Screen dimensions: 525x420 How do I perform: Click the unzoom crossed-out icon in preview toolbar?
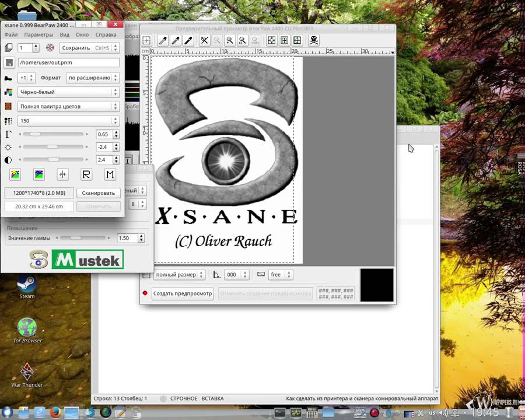click(x=204, y=40)
